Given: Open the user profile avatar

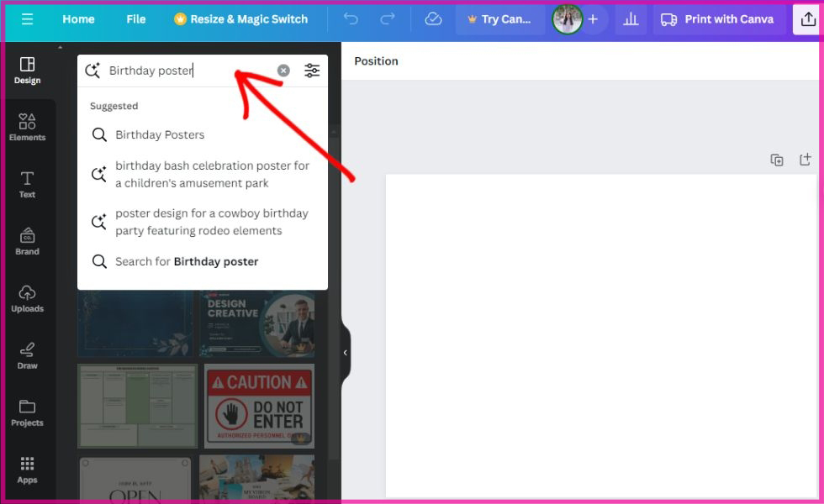Looking at the screenshot, I should (x=567, y=19).
